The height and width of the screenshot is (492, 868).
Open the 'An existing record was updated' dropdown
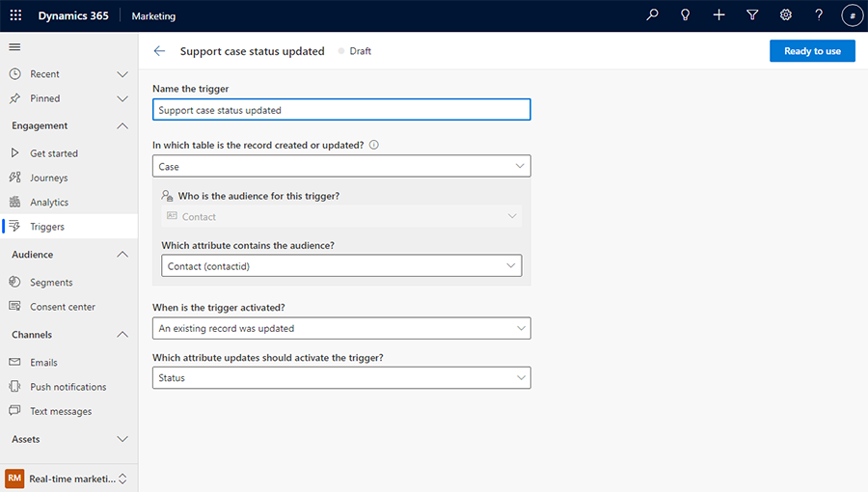pyautogui.click(x=341, y=328)
